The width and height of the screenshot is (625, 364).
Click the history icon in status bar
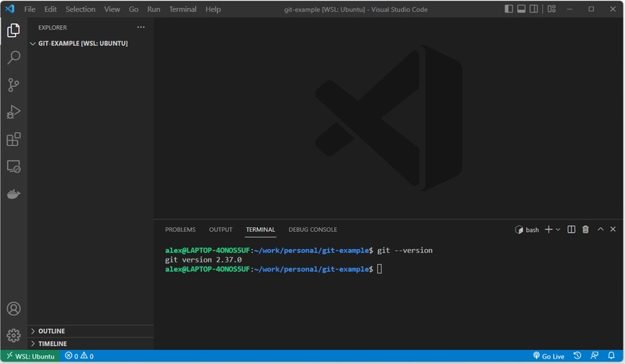click(x=577, y=355)
